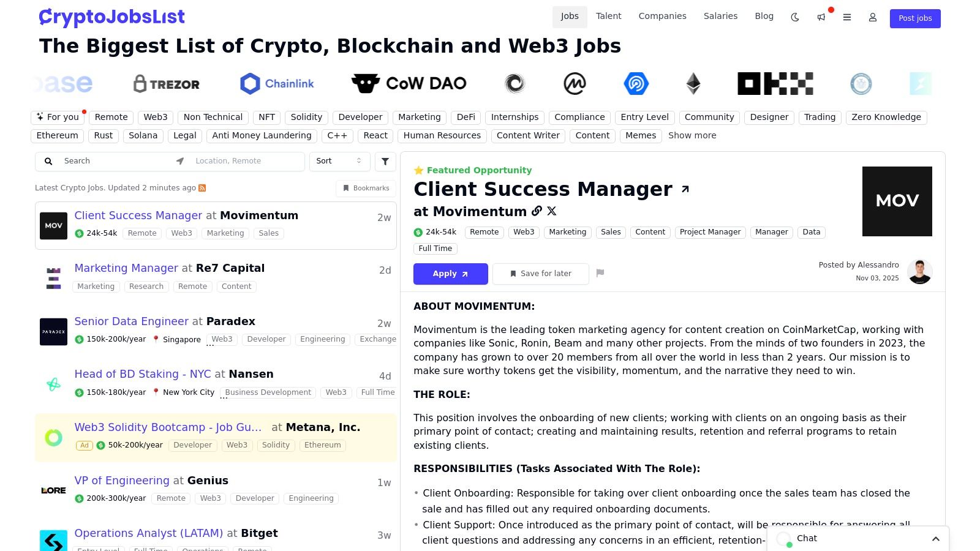
Task: Open the Sort dropdown
Action: click(x=339, y=161)
